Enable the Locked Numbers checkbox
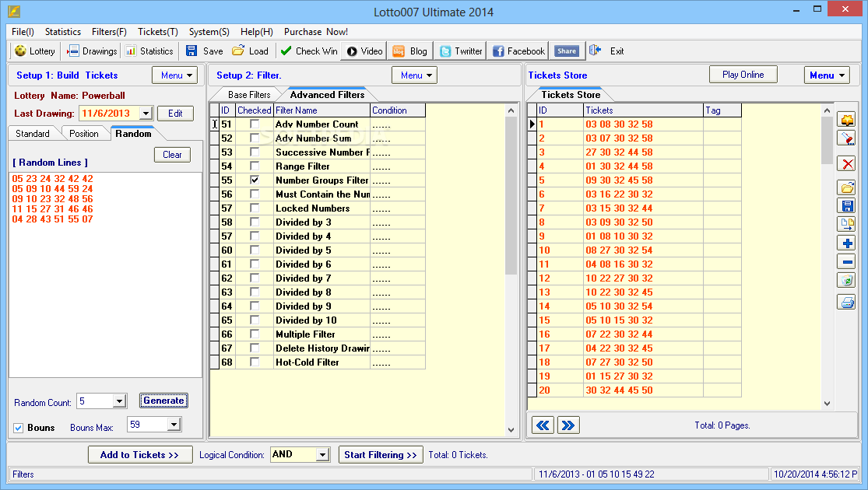Screen dimensions: 868x490 point(255,208)
